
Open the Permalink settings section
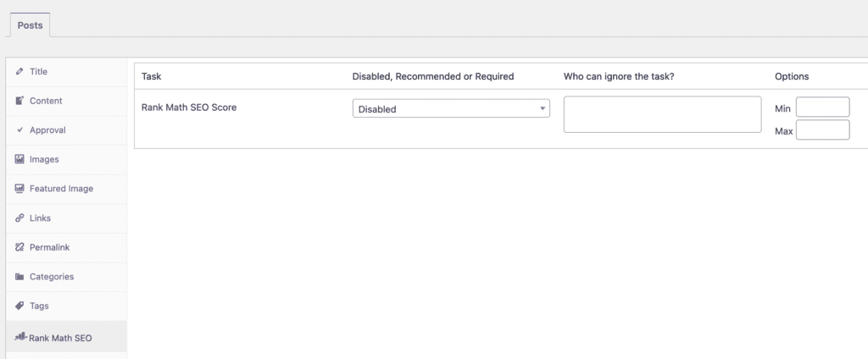[x=49, y=247]
